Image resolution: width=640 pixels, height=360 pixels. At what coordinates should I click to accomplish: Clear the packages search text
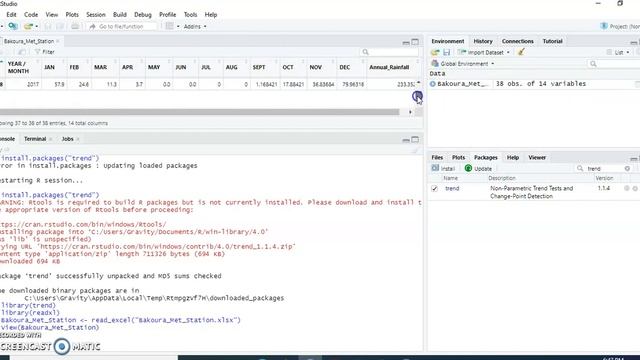click(627, 169)
